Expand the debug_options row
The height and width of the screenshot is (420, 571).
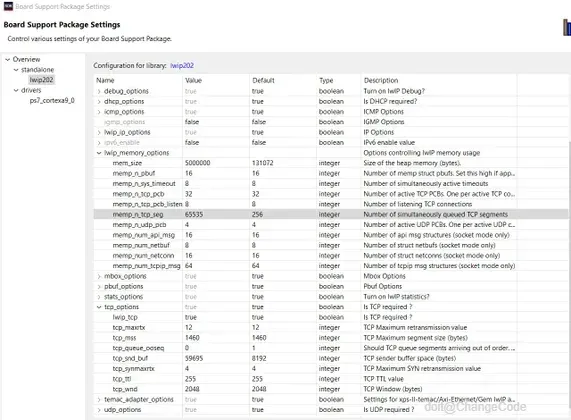click(99, 91)
